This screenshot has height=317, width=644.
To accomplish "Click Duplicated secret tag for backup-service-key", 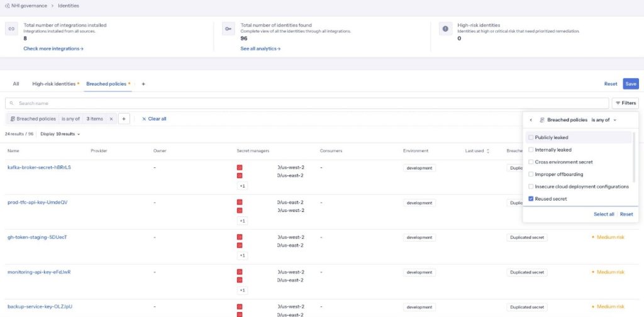I will pos(527,307).
